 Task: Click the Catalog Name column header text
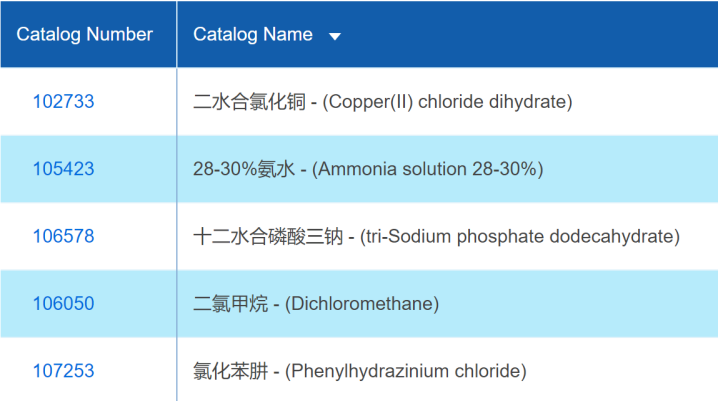(x=253, y=35)
